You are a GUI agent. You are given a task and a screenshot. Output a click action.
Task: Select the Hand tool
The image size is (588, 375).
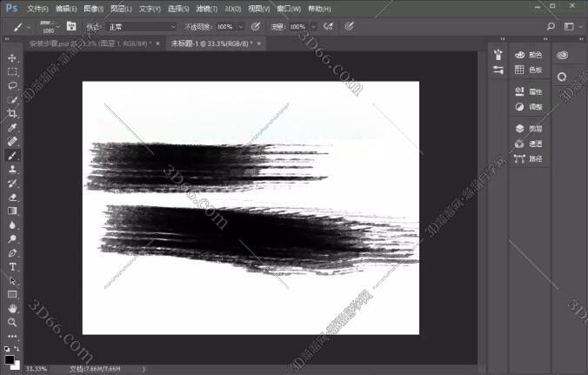(12, 308)
